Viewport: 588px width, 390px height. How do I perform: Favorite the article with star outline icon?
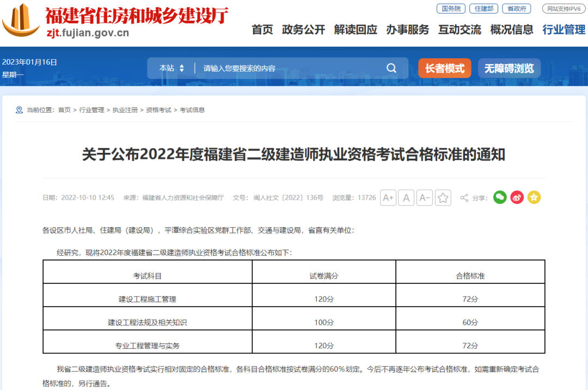pyautogui.click(x=443, y=197)
